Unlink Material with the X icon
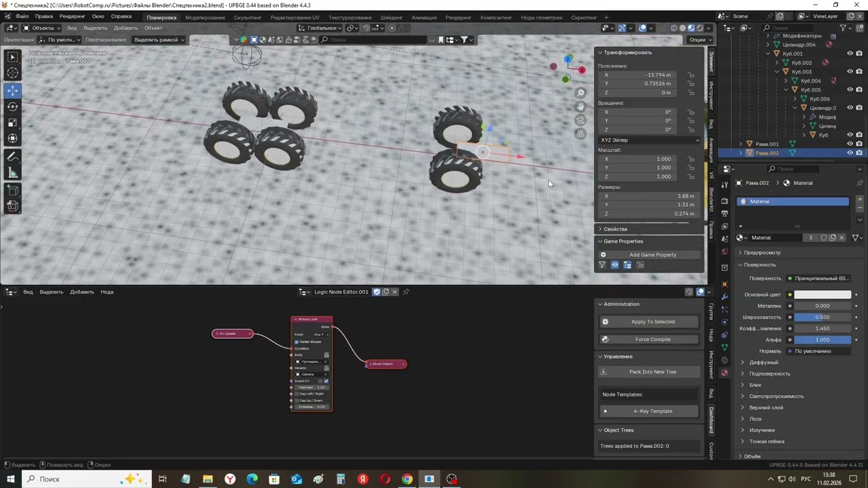 [842, 238]
